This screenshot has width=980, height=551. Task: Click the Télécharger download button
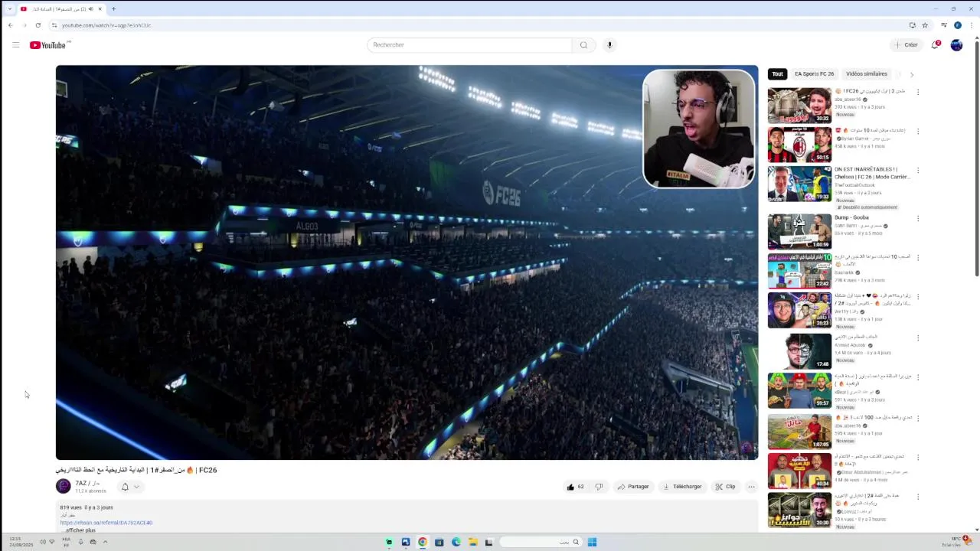pos(682,487)
